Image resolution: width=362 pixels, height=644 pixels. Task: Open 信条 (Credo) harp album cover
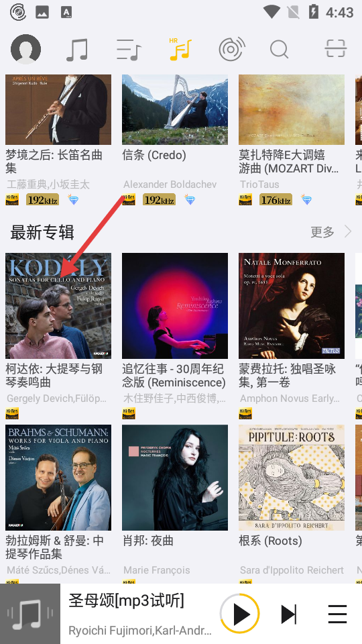tap(175, 109)
